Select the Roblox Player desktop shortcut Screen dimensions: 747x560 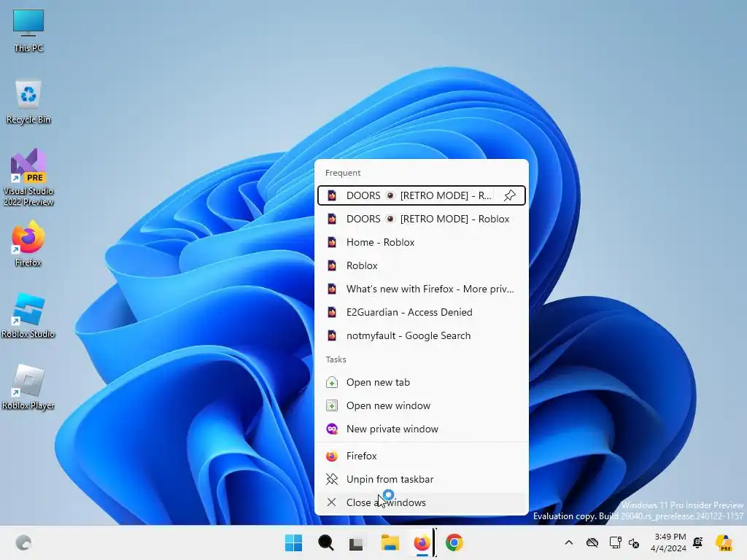point(28,387)
